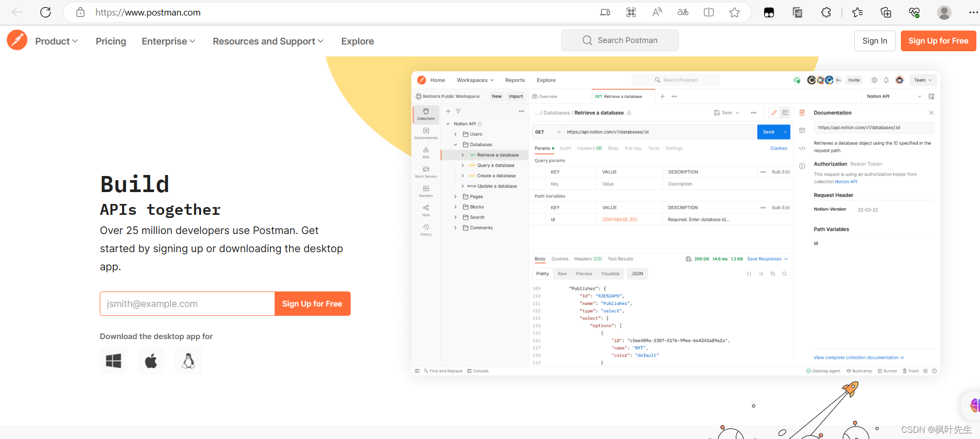Switch to Headers (9) request tab

click(590, 149)
